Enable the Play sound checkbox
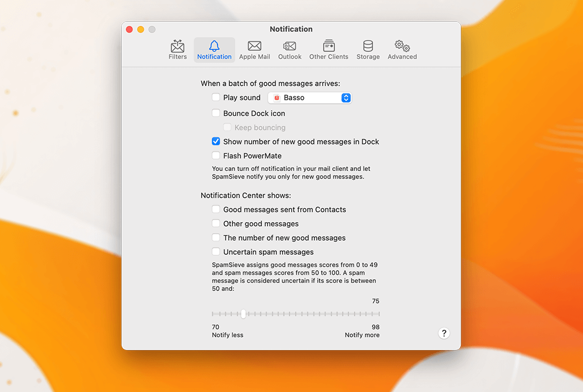This screenshot has height=392, width=583. (x=216, y=97)
